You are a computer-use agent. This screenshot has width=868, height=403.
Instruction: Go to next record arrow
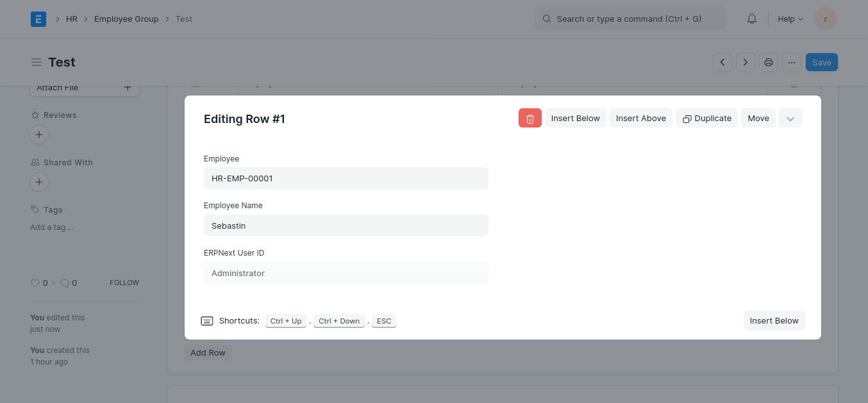pyautogui.click(x=745, y=62)
